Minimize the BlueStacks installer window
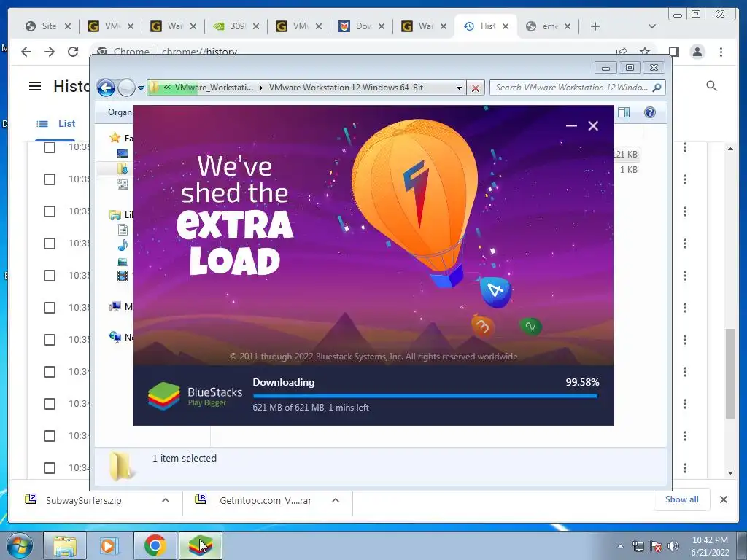The image size is (747, 560). click(x=571, y=125)
